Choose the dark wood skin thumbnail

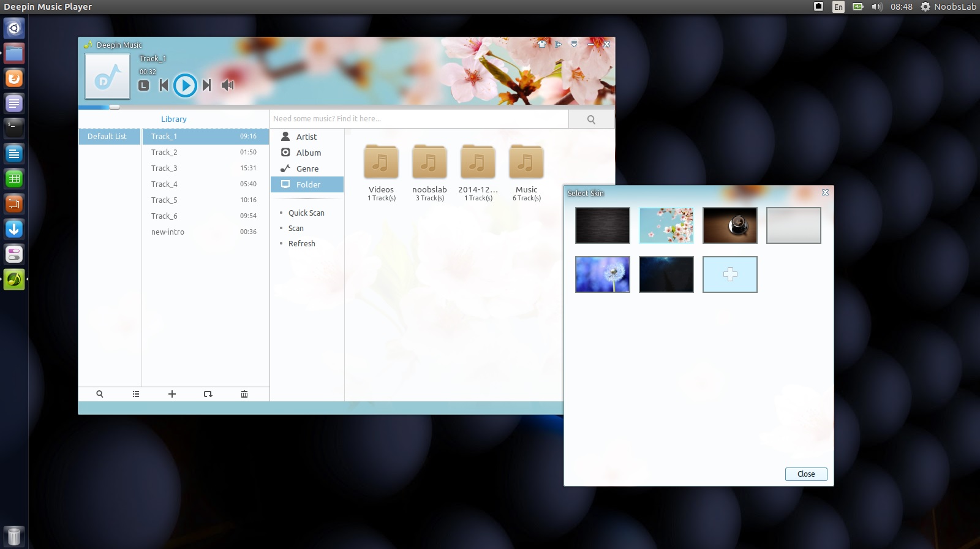click(603, 225)
